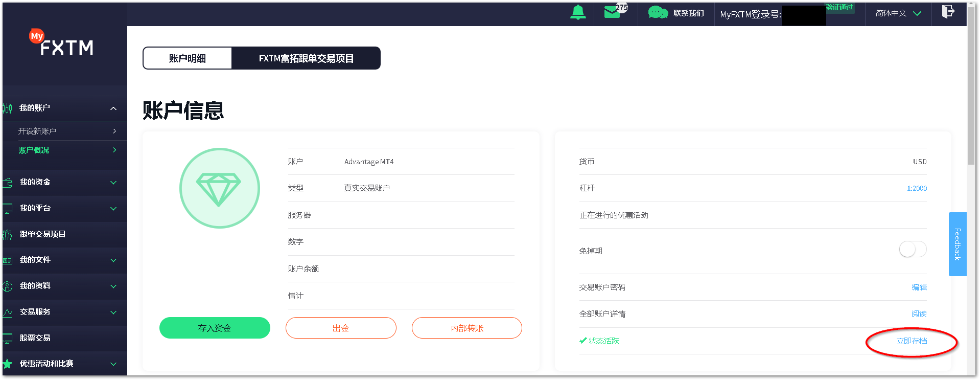Image resolution: width=980 pixels, height=380 pixels.
Task: Click the 立即存档 archive link
Action: (x=912, y=341)
